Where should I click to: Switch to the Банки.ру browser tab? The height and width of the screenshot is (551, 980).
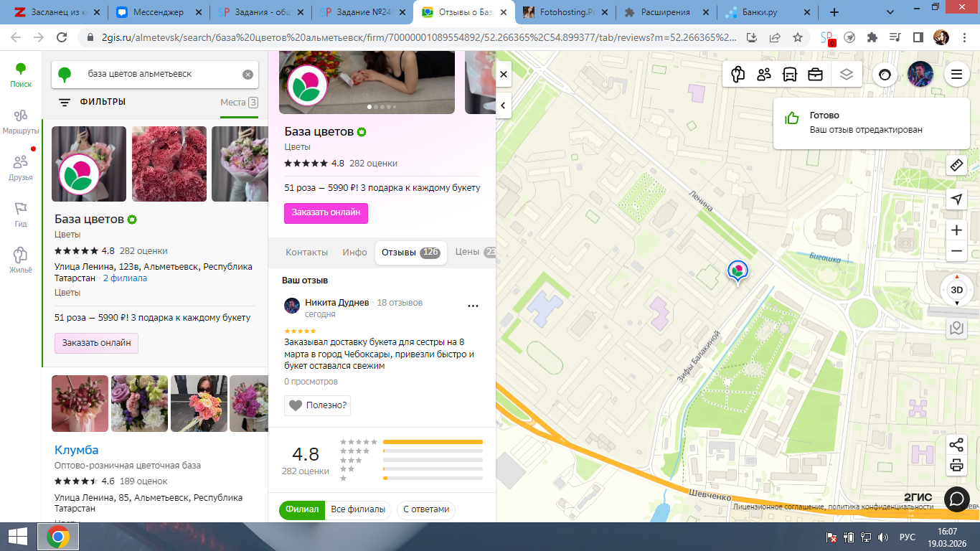click(x=768, y=12)
